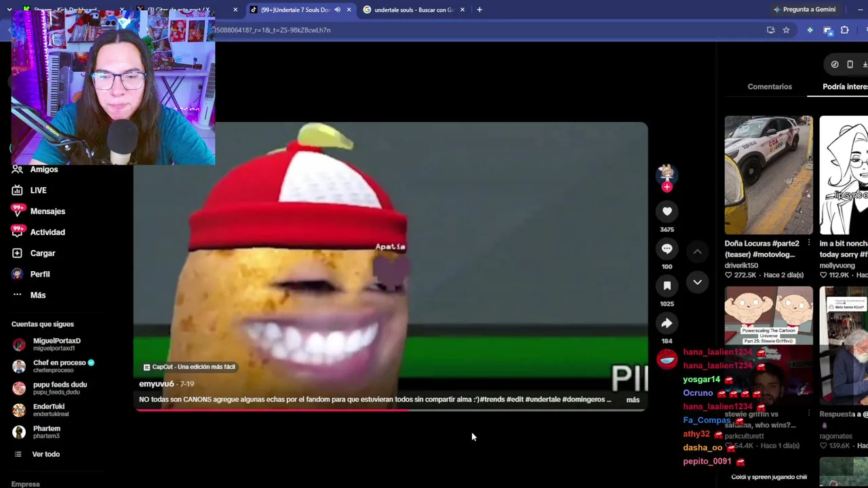This screenshot has width=868, height=488.
Task: Open the Phartem followed account
Action: pyautogui.click(x=47, y=432)
